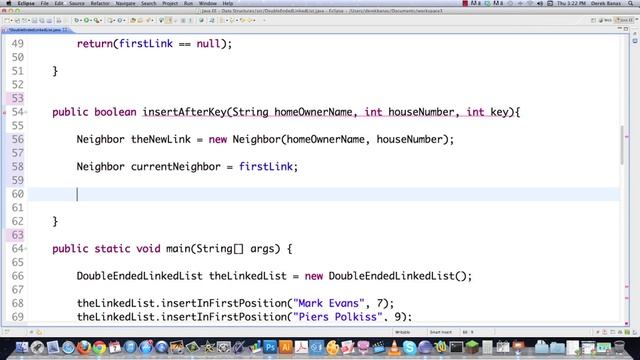Click the Writable status bar entry
This screenshot has width=640, height=360.
tap(402, 332)
